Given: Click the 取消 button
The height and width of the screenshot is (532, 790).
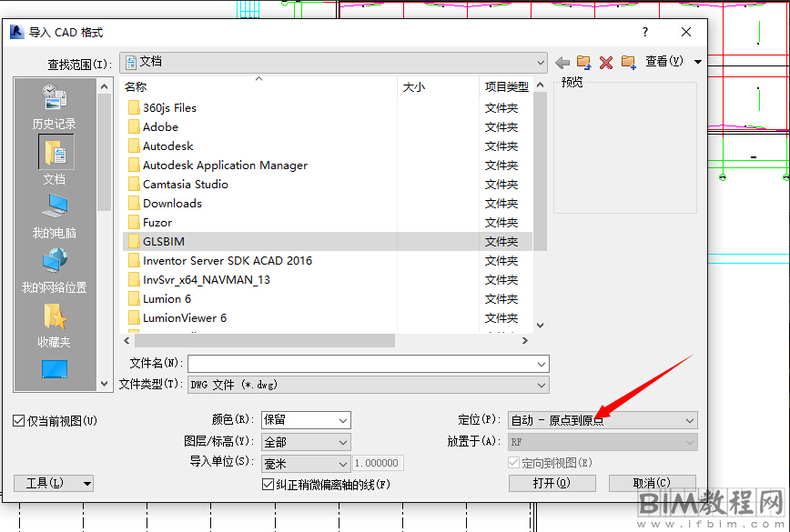Looking at the screenshot, I should click(652, 483).
